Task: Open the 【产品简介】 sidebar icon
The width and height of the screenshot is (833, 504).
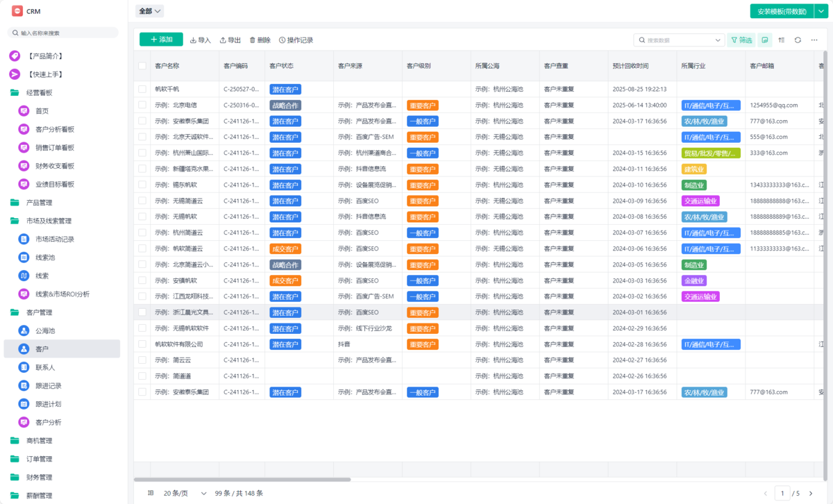Action: 15,56
